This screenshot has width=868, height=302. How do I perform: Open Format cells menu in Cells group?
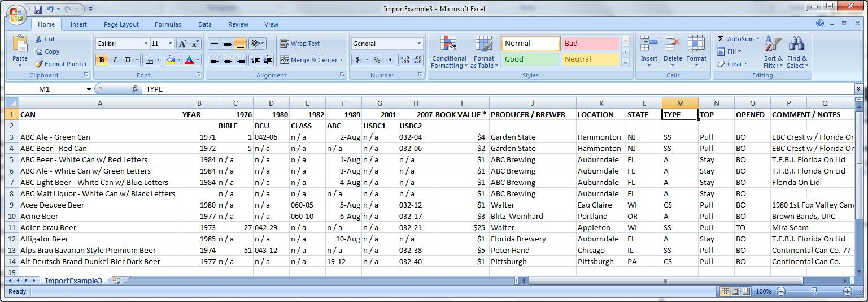(696, 51)
